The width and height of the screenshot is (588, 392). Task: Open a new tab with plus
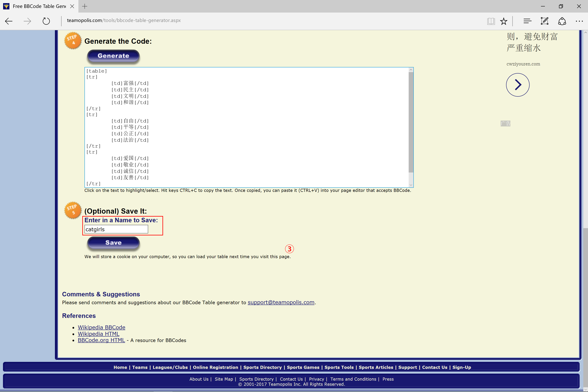(85, 6)
